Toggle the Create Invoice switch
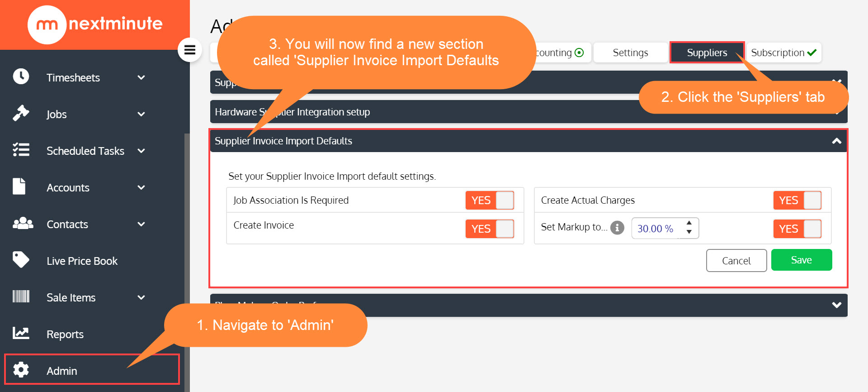The width and height of the screenshot is (868, 392). 490,229
